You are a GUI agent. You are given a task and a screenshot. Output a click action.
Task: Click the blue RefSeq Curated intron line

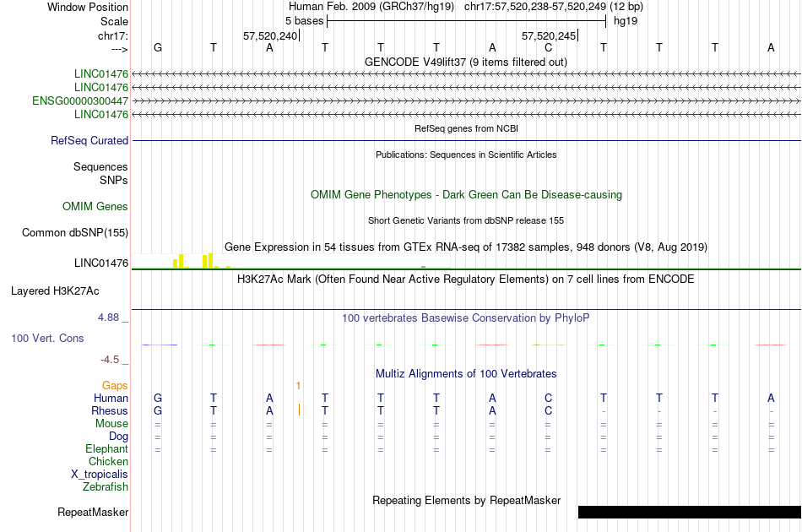466,141
